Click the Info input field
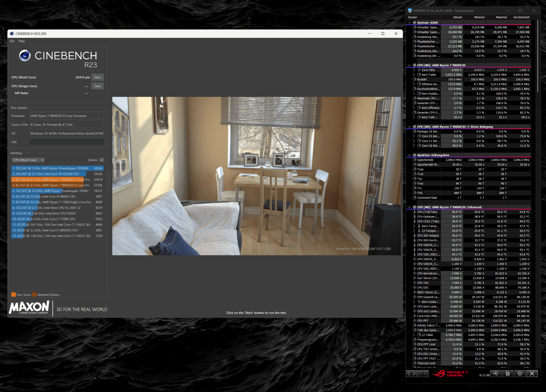The height and width of the screenshot is (392, 546). click(67, 142)
